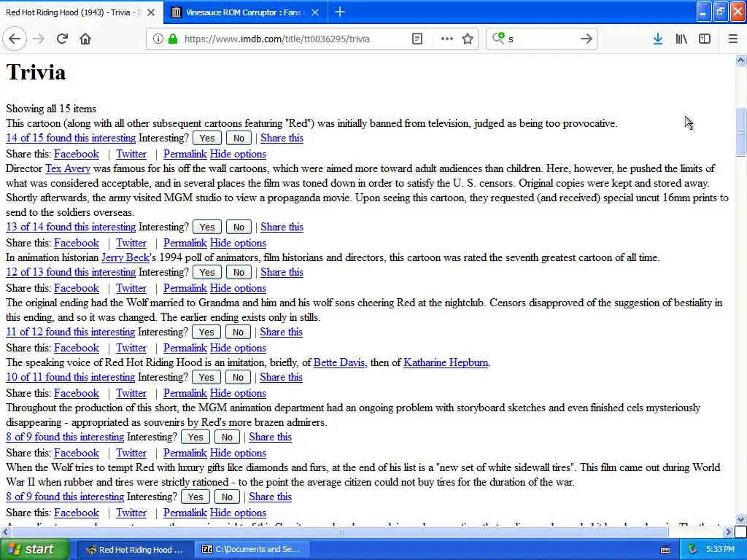This screenshot has height=560, width=747.
Task: Open the browser home page
Action: 85,39
